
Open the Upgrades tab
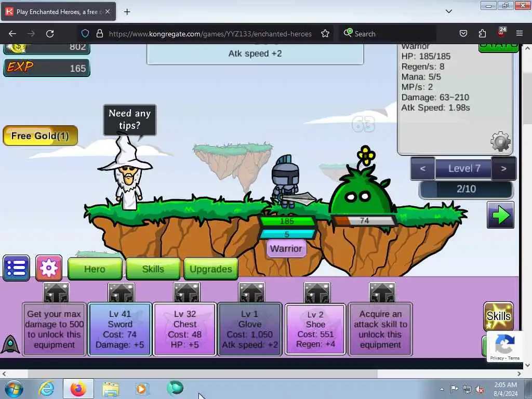[211, 269]
